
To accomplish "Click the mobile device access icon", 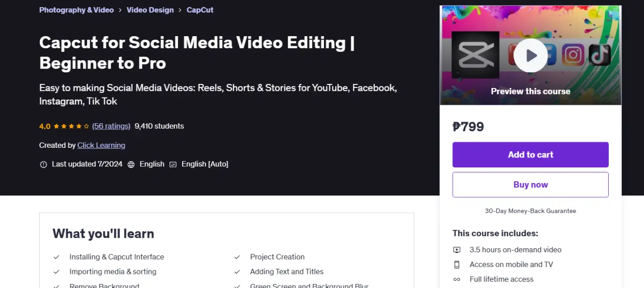I will click(x=457, y=264).
